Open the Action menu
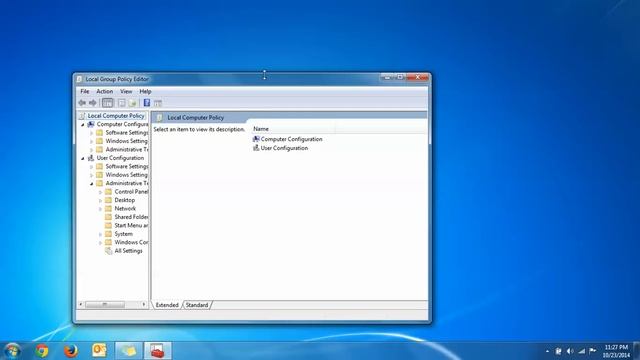The height and width of the screenshot is (360, 640). tap(104, 91)
